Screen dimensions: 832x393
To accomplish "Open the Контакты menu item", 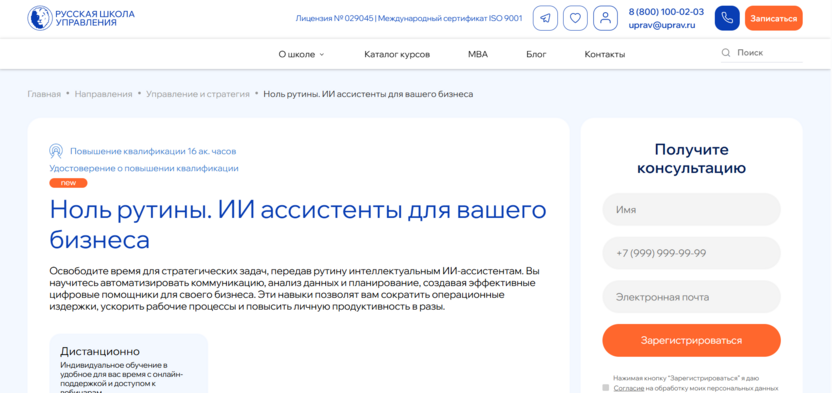I will point(604,54).
